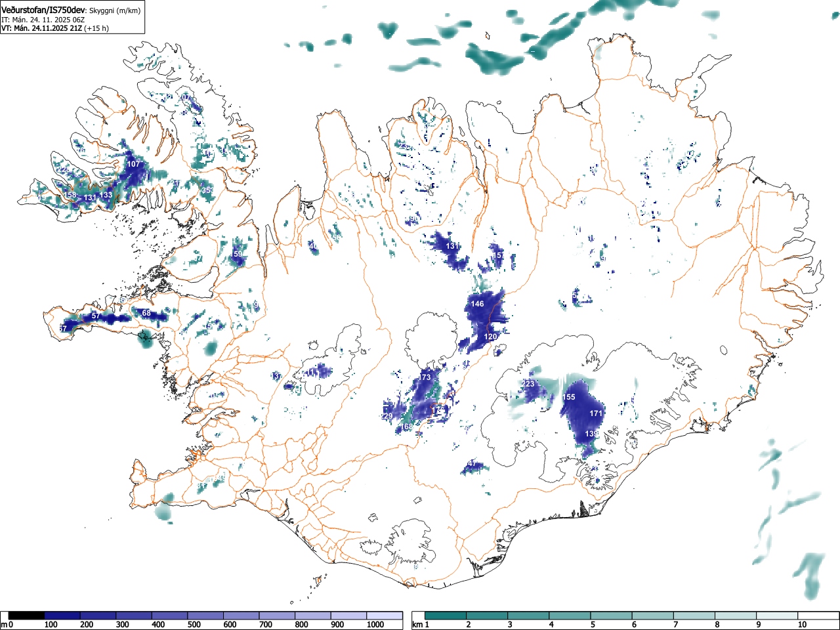The image size is (840, 630).
Task: Click the visibility value 157 on map
Action: pyautogui.click(x=499, y=255)
